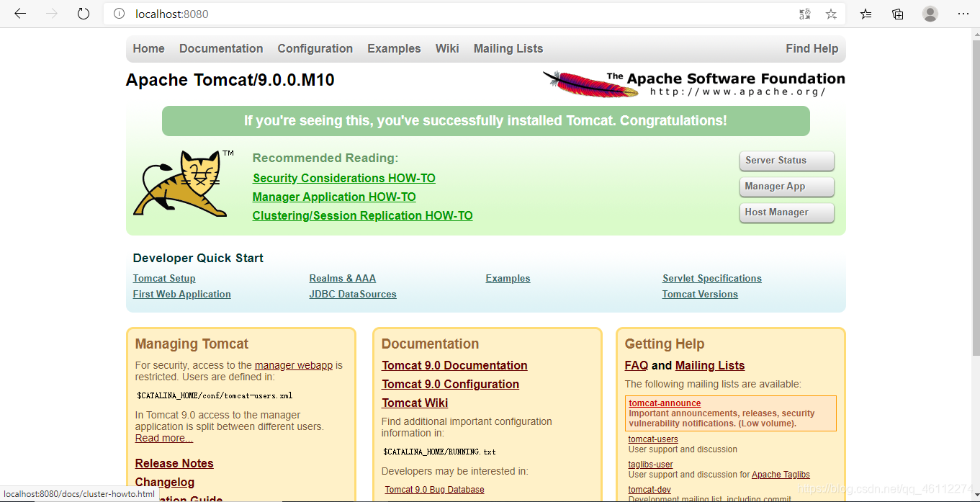980x502 pixels.
Task: Click the Read more... link
Action: (x=164, y=438)
